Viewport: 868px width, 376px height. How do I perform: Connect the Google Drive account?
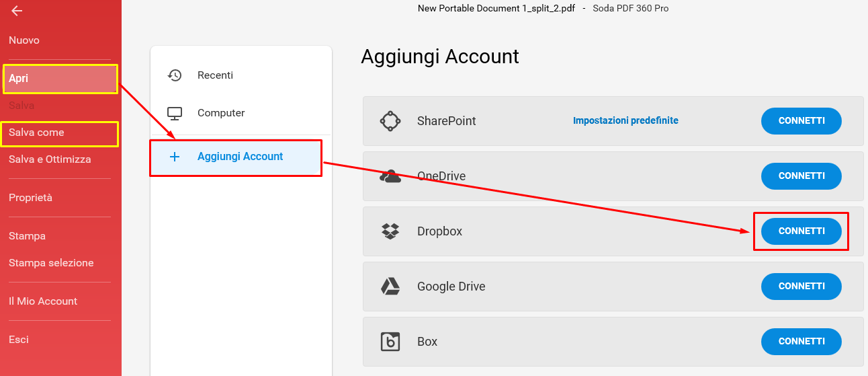[801, 287]
